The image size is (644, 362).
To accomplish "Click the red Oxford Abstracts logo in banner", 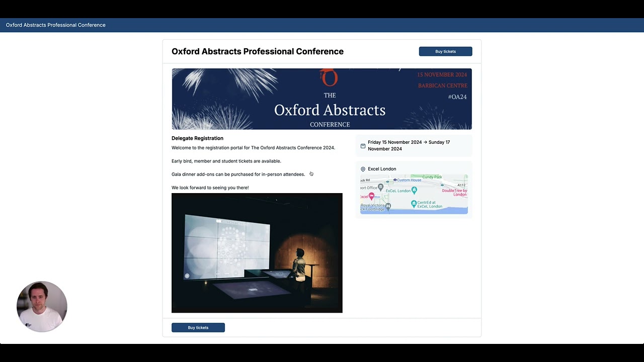I will [329, 77].
